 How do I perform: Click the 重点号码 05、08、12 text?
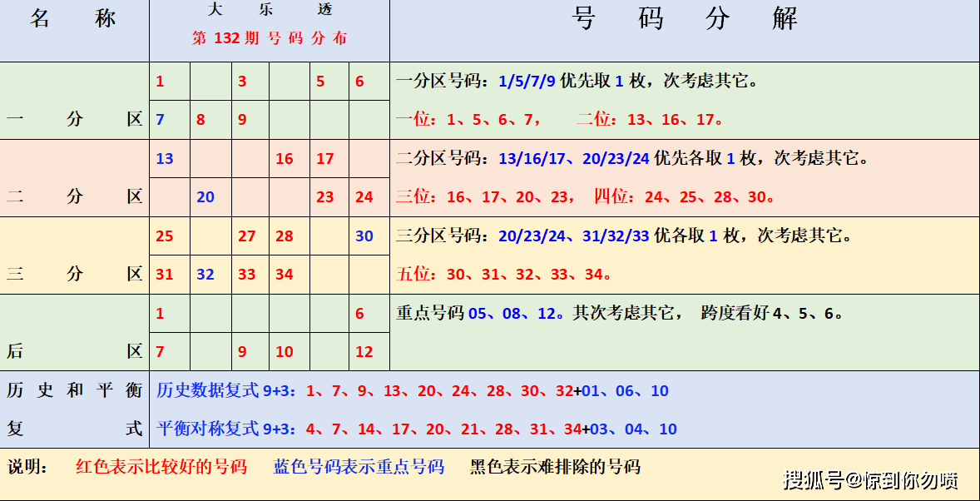481,313
